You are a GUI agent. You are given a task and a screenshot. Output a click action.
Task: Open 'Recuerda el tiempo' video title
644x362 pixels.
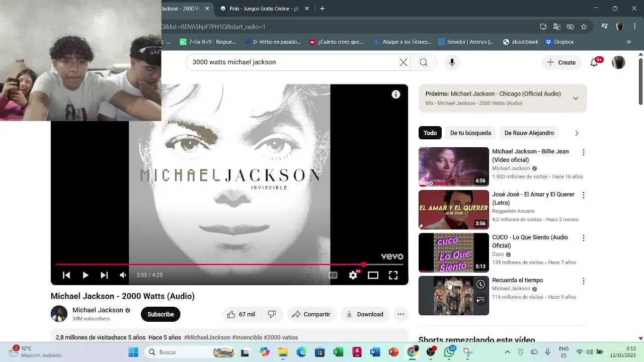(x=517, y=280)
